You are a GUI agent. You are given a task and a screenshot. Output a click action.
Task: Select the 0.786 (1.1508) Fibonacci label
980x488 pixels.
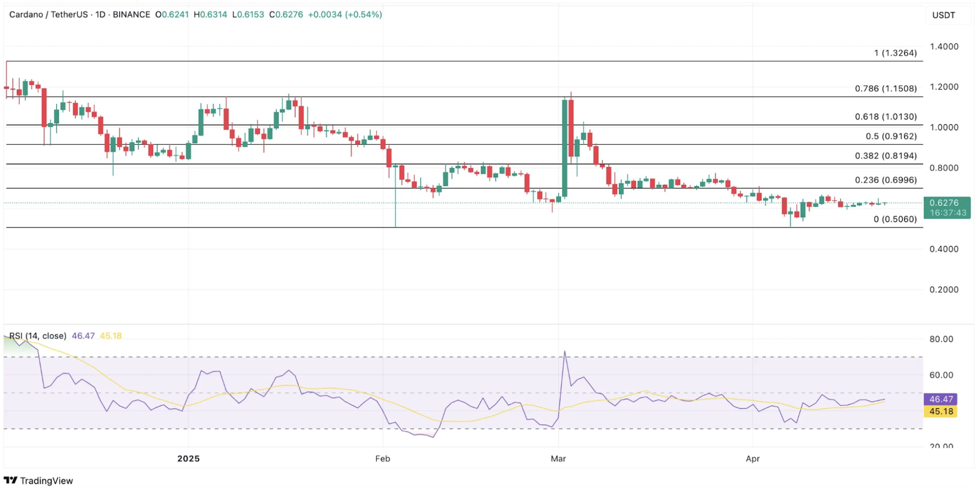coord(886,88)
